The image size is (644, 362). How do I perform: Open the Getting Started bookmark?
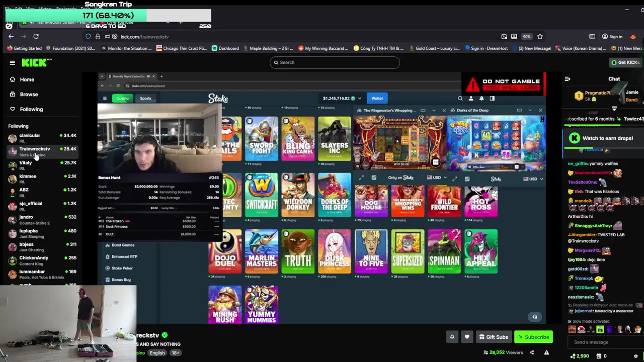24,48
